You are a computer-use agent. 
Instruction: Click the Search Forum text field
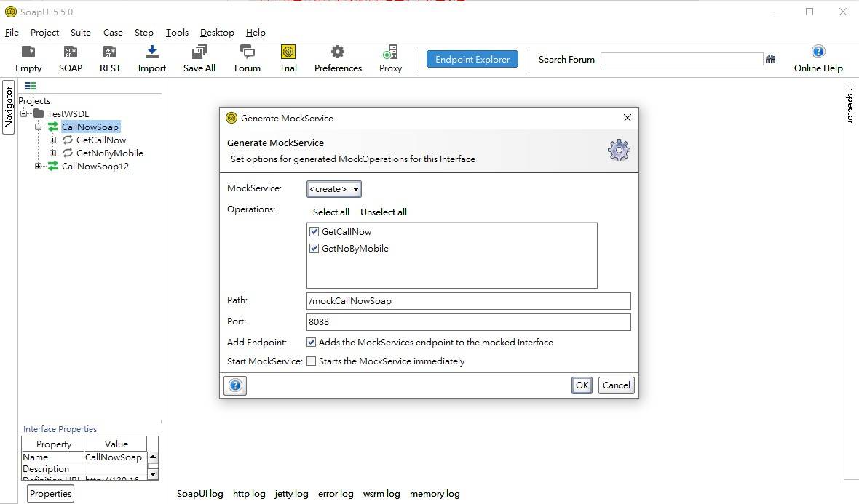[681, 59]
